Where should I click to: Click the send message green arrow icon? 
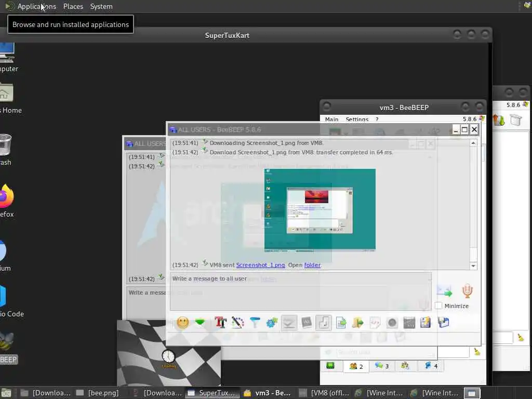tap(445, 291)
